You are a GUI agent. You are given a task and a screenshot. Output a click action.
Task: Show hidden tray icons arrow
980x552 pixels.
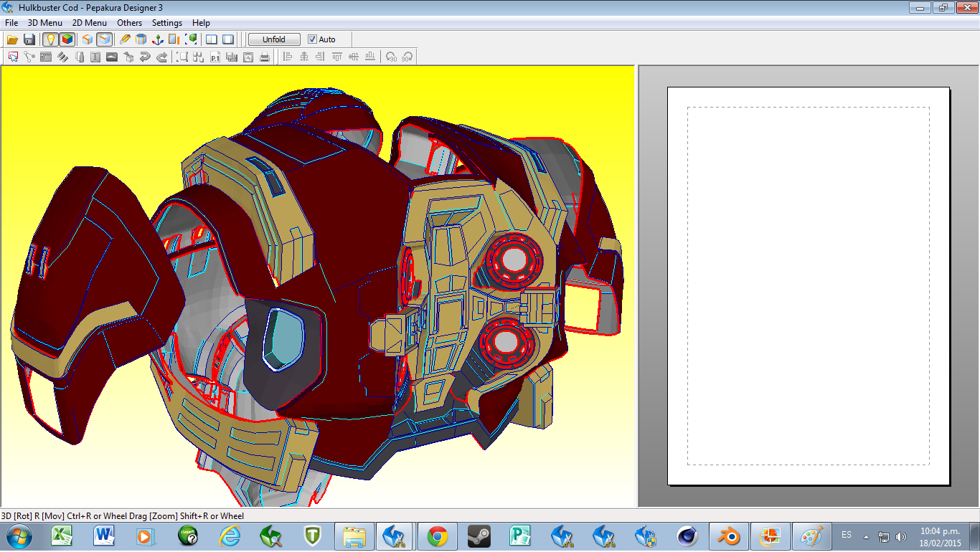coord(866,536)
